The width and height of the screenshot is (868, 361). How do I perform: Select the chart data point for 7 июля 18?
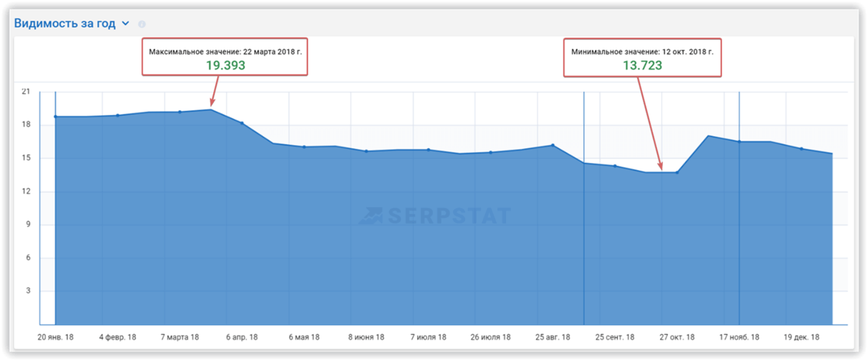coord(428,150)
